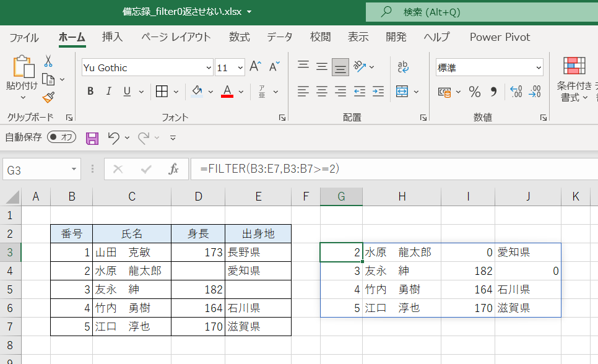598x364 pixels.
Task: Apply cell borders icon
Action: click(162, 91)
